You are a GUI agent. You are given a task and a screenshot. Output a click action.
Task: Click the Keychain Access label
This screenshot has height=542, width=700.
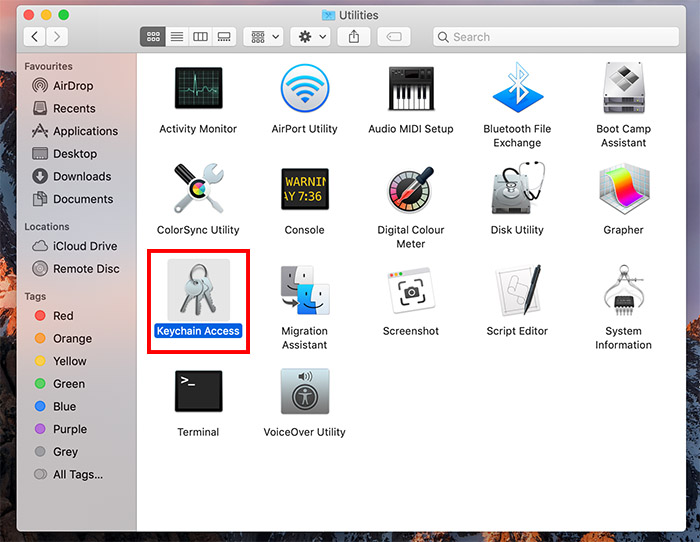198,331
